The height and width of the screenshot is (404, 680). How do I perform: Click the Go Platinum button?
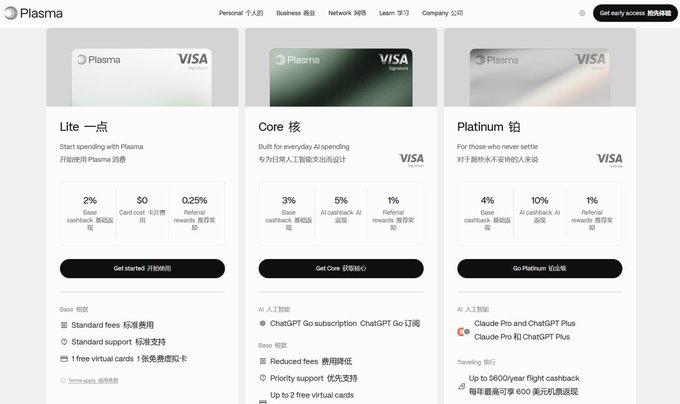click(x=539, y=268)
